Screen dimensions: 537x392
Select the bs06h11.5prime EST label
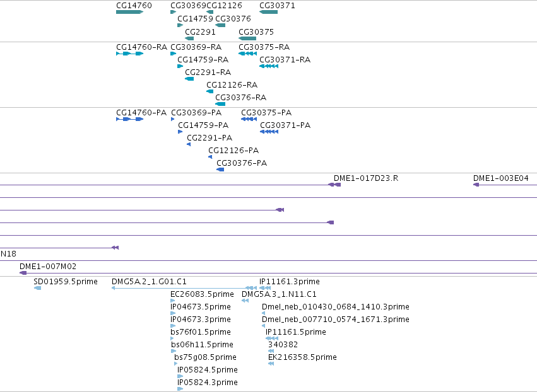(202, 345)
